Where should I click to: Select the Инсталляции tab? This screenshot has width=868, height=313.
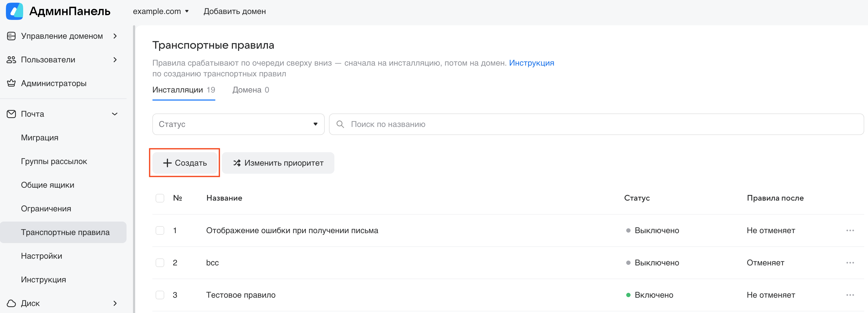click(184, 90)
